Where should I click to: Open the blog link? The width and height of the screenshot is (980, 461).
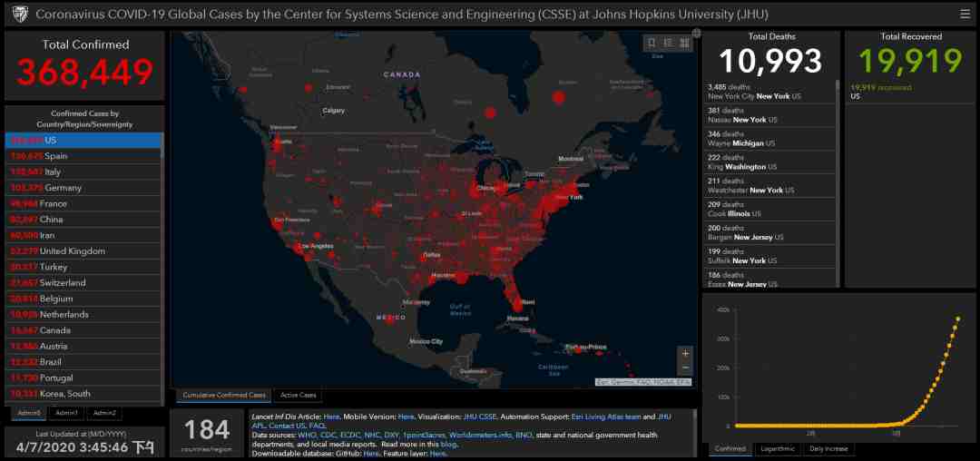pyautogui.click(x=449, y=444)
